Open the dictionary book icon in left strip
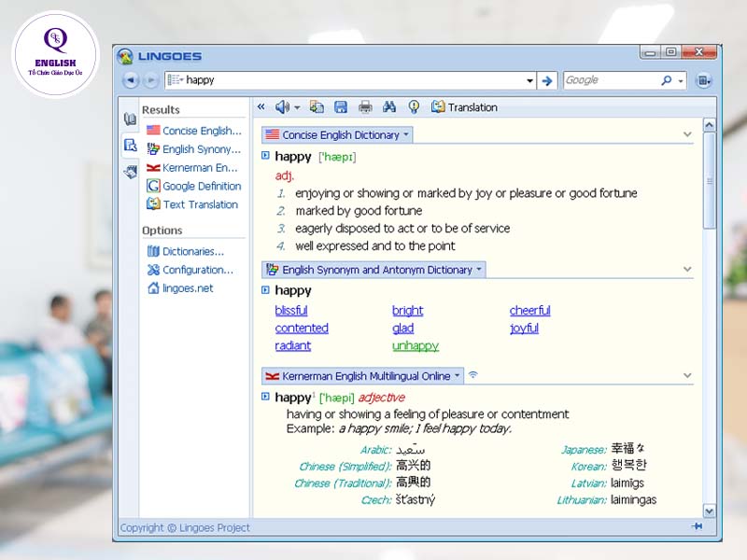This screenshot has height=560, width=747. coord(130,119)
